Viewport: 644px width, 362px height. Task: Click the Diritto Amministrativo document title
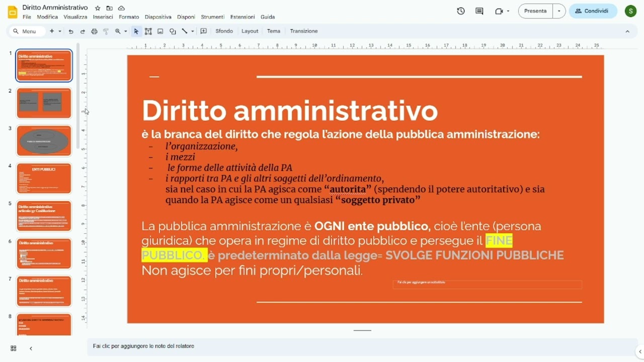click(55, 8)
